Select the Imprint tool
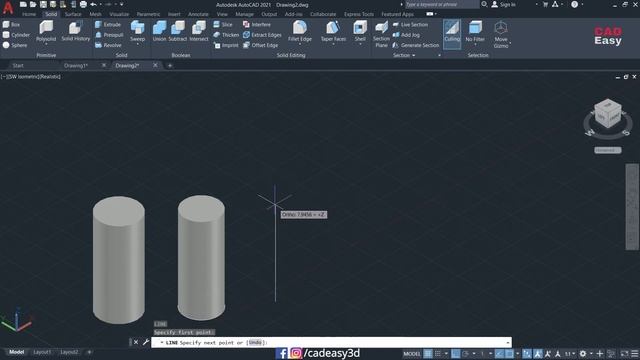 point(226,45)
